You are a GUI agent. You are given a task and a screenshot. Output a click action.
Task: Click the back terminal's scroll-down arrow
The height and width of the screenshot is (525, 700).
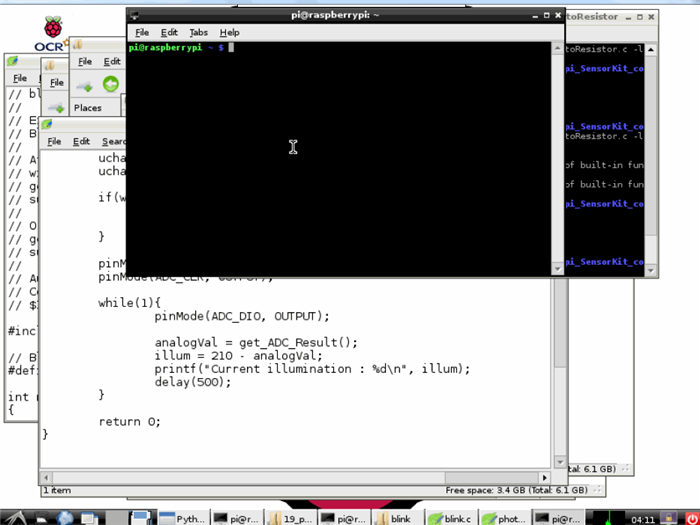(650, 271)
